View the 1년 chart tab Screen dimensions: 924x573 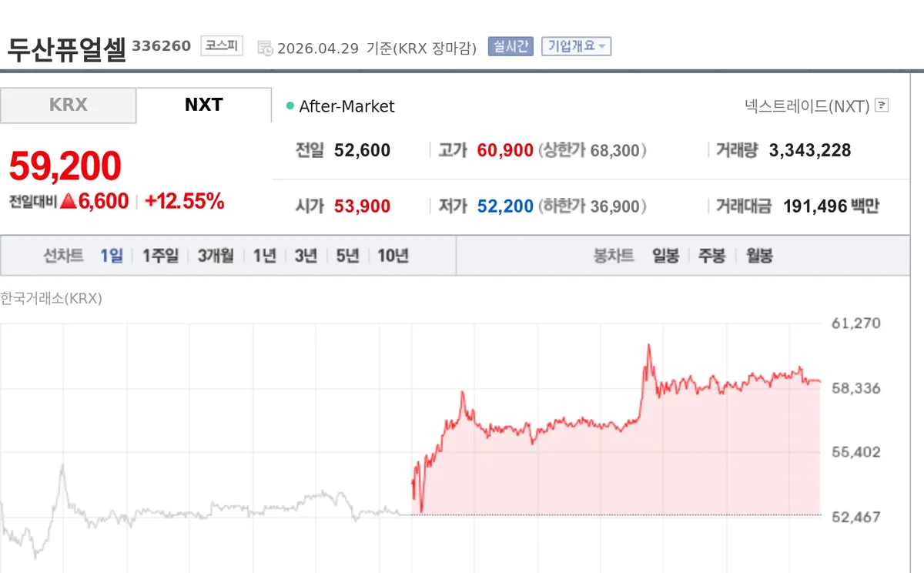264,255
